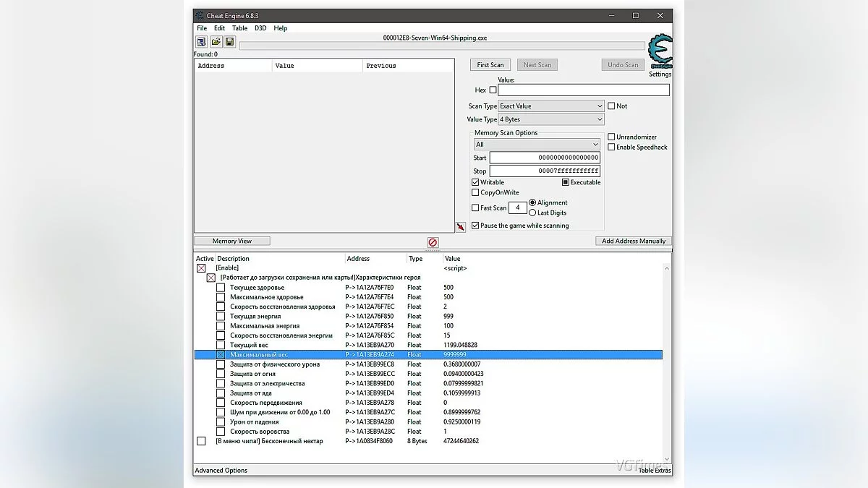Click the Cheat Engine logo settings icon
The image size is (868, 488).
click(x=660, y=52)
